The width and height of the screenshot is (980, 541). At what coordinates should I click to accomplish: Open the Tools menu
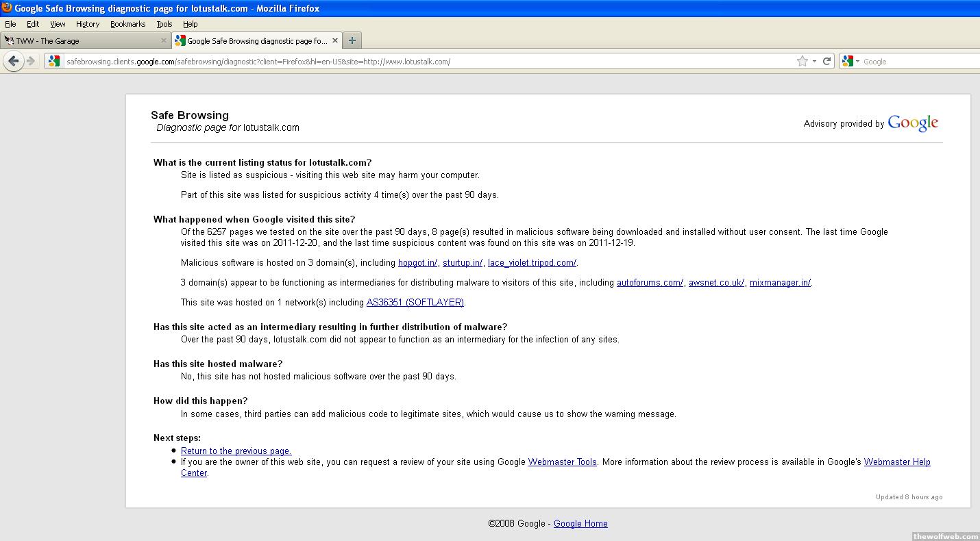click(x=164, y=24)
